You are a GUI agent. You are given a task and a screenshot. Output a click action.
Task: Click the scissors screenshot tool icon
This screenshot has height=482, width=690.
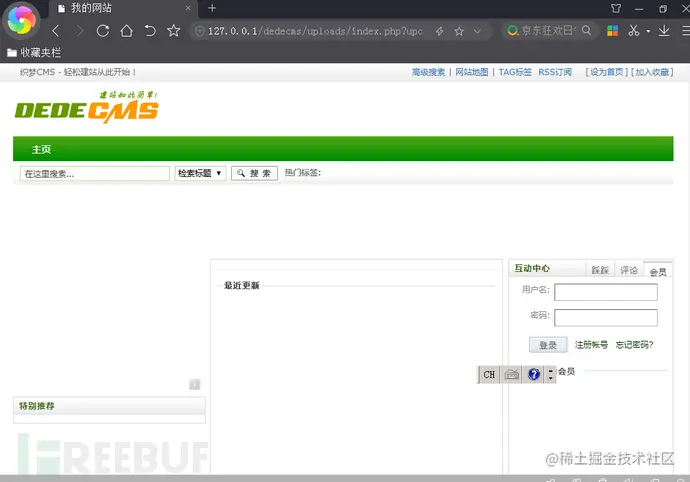tap(634, 31)
